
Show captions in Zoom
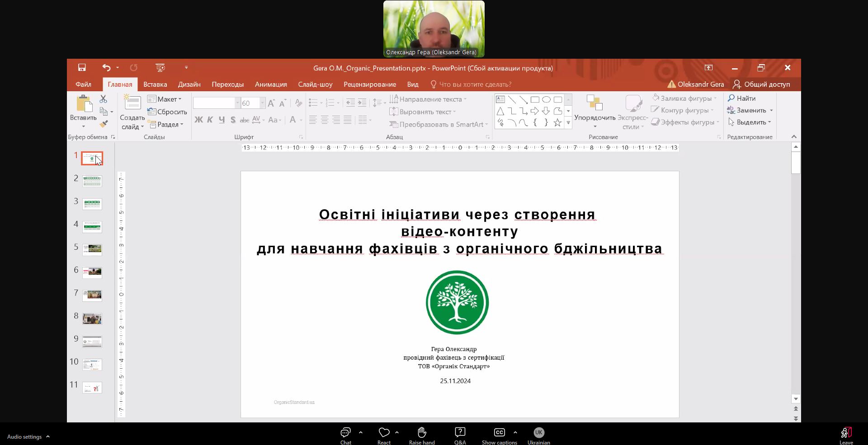click(499, 436)
